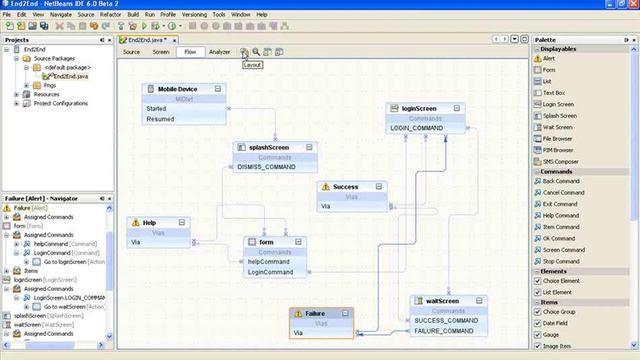Click the Layout icon in Flow toolbar
Image resolution: width=640 pixels, height=360 pixels.
[244, 52]
